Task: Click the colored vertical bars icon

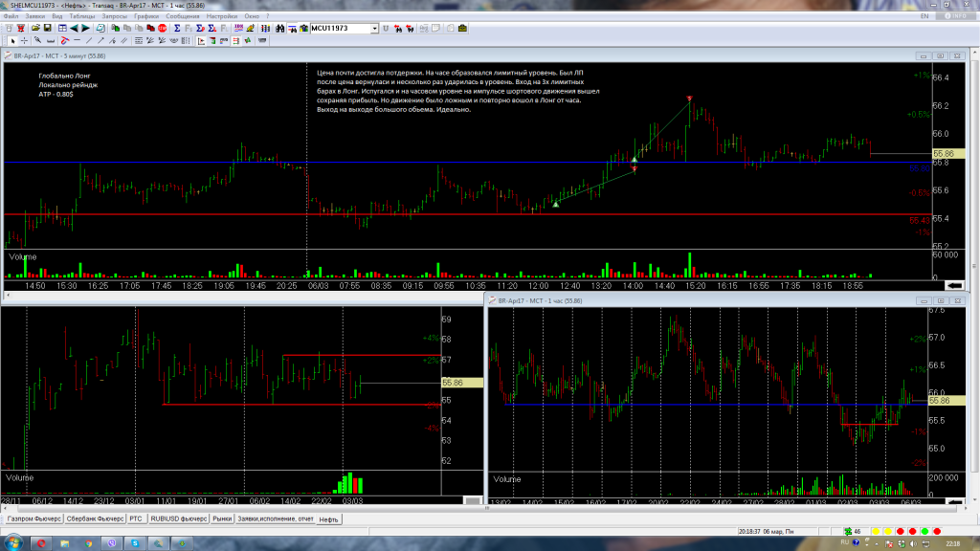Action: (x=266, y=28)
